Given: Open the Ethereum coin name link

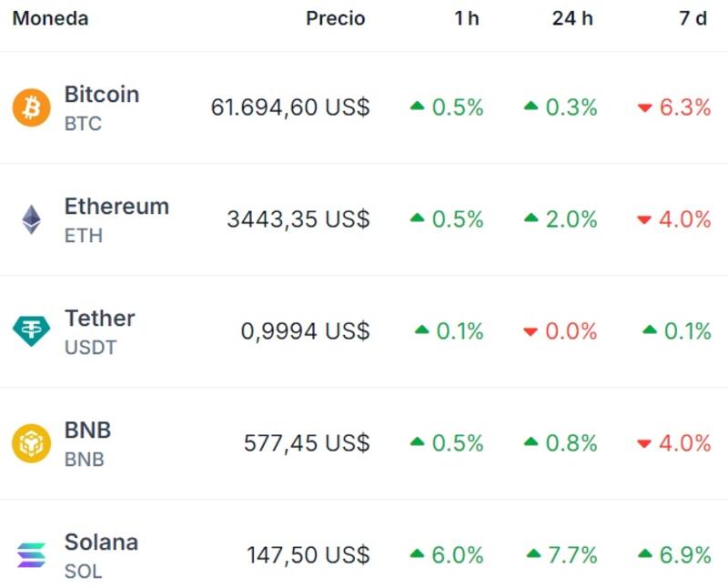Looking at the screenshot, I should click(116, 207).
